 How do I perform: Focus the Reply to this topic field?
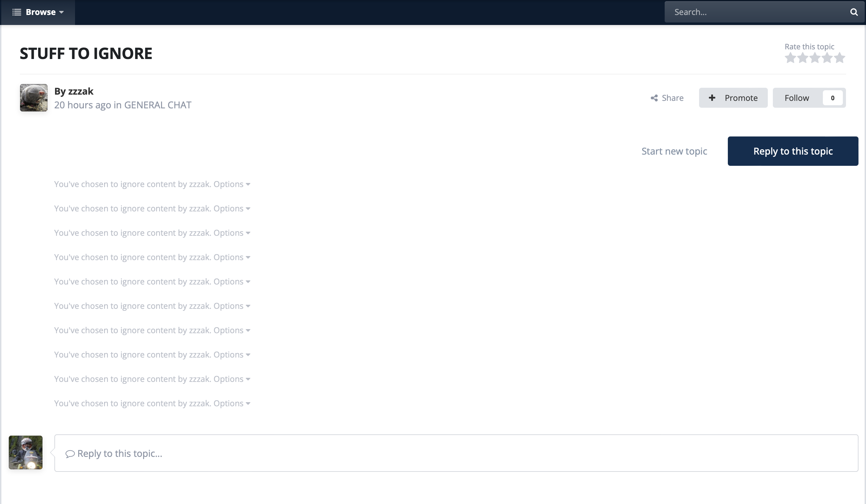pyautogui.click(x=456, y=453)
